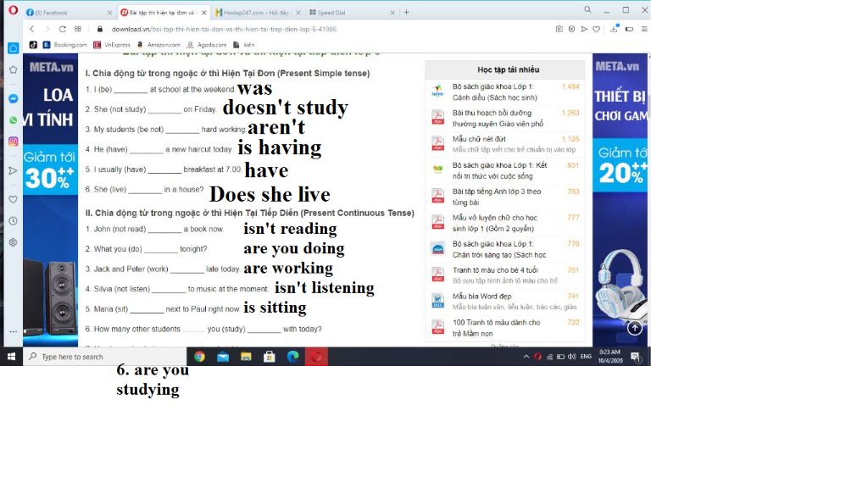Open Instagram in the Opera sidebar
The width and height of the screenshot is (868, 488).
pos(14,141)
